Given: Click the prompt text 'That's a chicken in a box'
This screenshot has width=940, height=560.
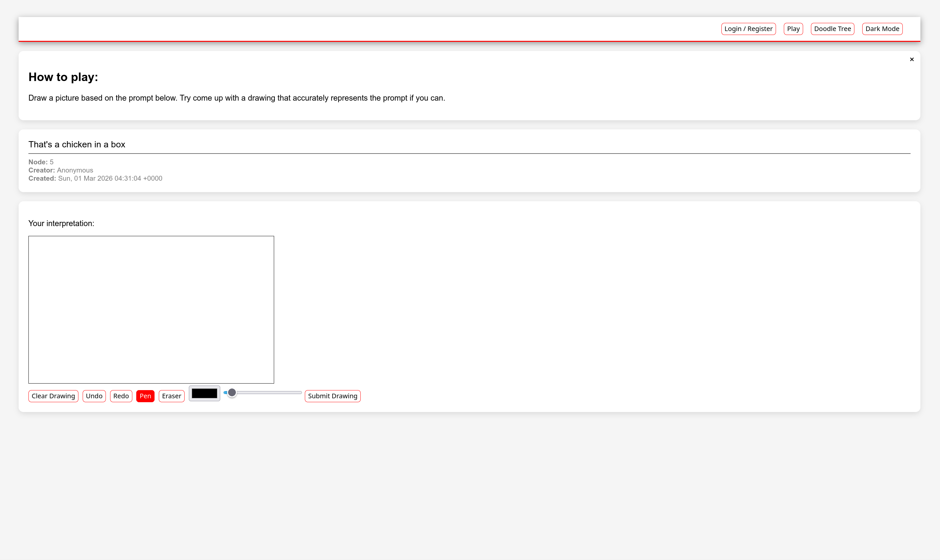Looking at the screenshot, I should [x=76, y=144].
